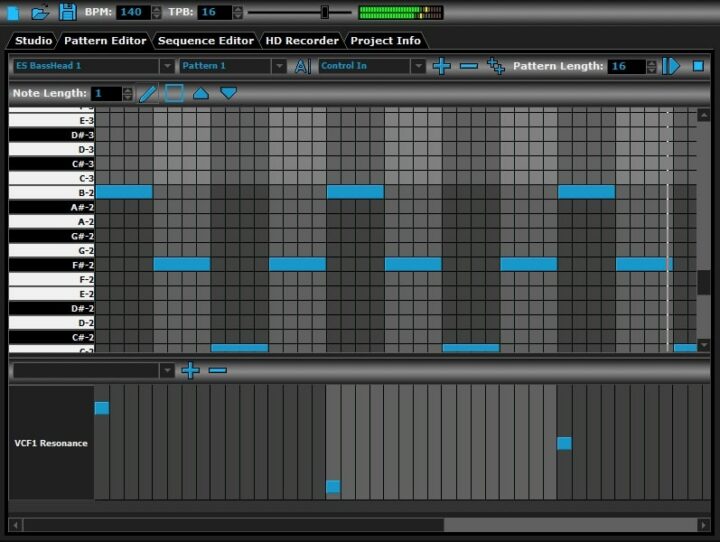The width and height of the screenshot is (720, 542).
Task: Switch to the Sequence Editor tab
Action: 204,41
